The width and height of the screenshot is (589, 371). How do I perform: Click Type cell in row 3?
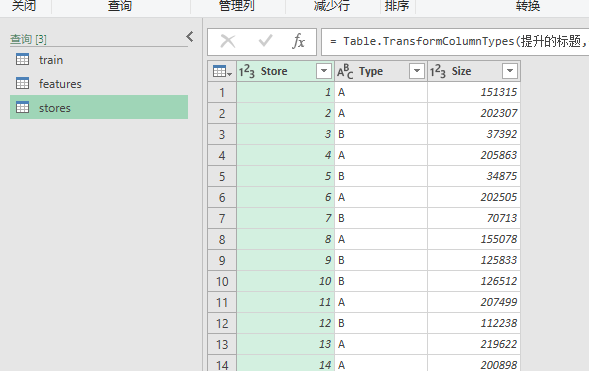coord(381,134)
